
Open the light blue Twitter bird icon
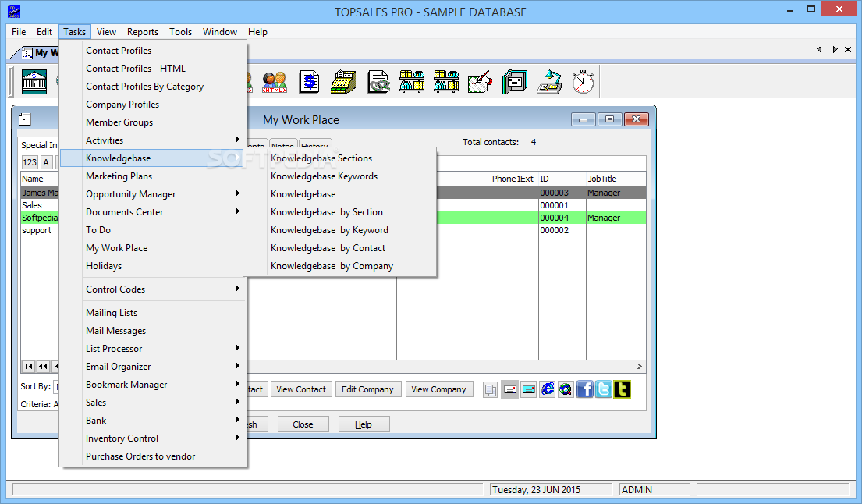[604, 389]
